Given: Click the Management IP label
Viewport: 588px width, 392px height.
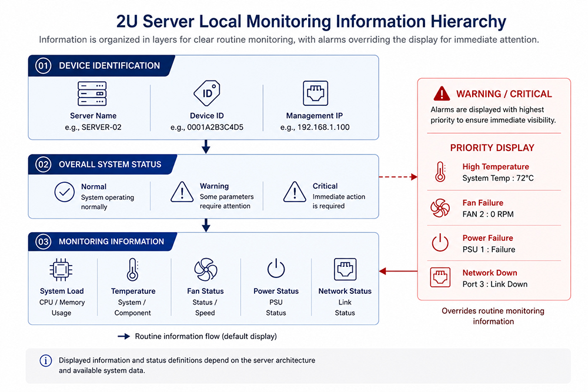Looking at the screenshot, I should pos(314,116).
